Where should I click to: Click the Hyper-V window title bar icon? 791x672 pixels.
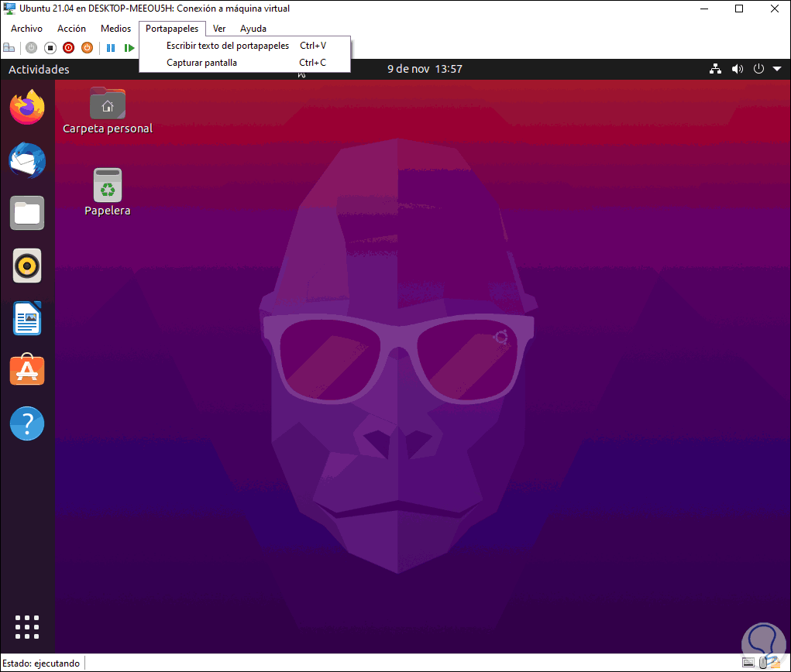coord(9,9)
